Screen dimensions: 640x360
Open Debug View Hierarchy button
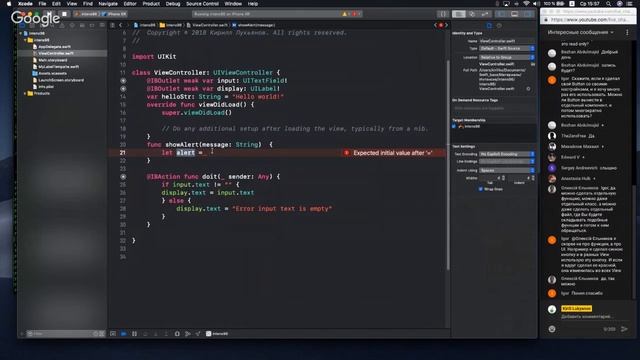pos(177,334)
